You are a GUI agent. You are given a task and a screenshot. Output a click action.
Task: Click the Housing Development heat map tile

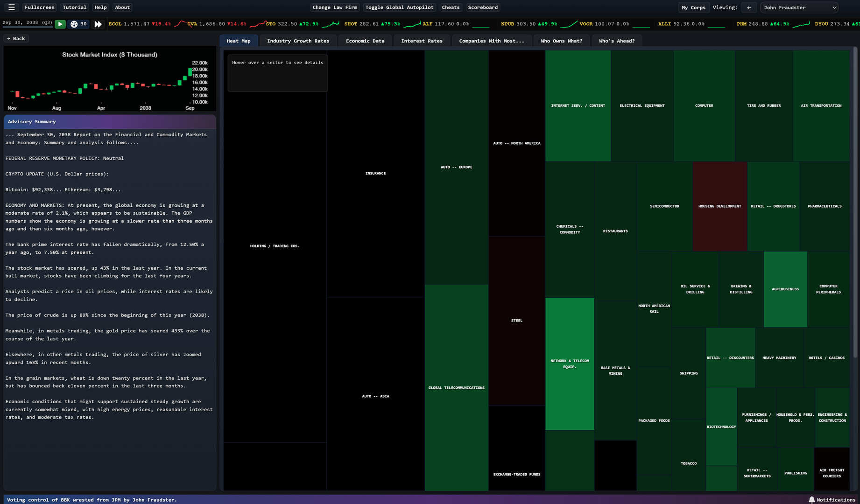pyautogui.click(x=719, y=206)
